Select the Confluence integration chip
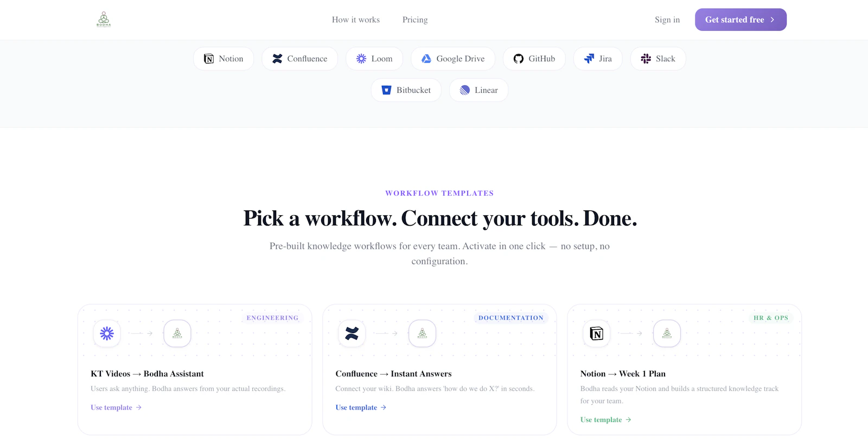Viewport: 868px width, 441px height. pyautogui.click(x=299, y=59)
